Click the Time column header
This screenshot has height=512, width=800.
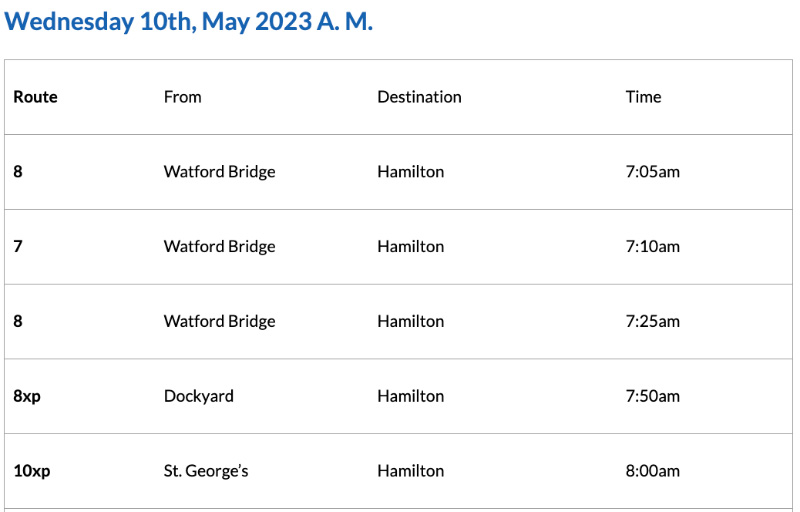point(643,97)
